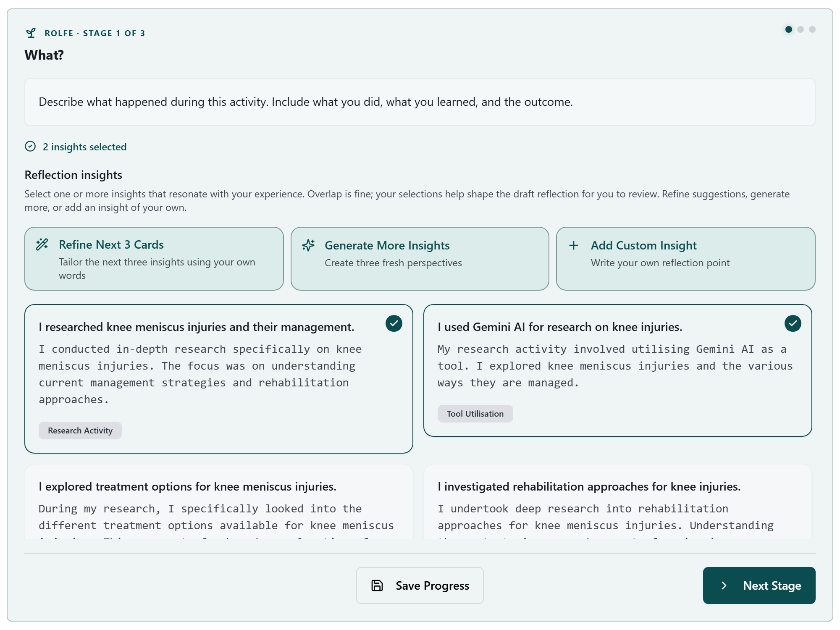Click the 'What?' heading

pos(44,55)
